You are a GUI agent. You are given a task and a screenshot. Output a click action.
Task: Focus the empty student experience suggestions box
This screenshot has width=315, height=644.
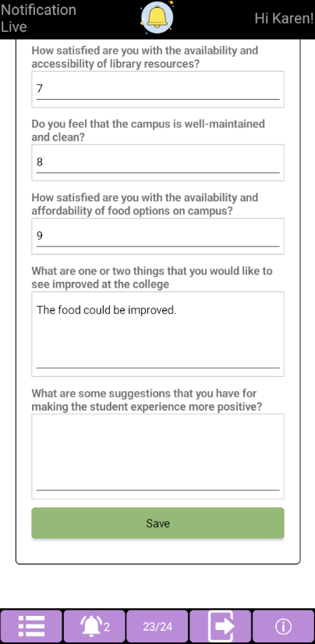point(158,457)
